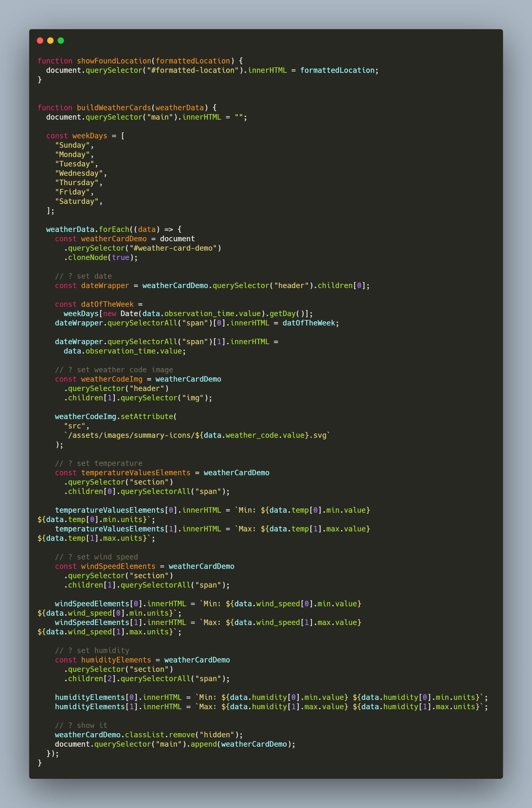Screen dimensions: 532x808
Task: Select the "#weather-card-demo" selector string
Action: pyautogui.click(x=173, y=248)
